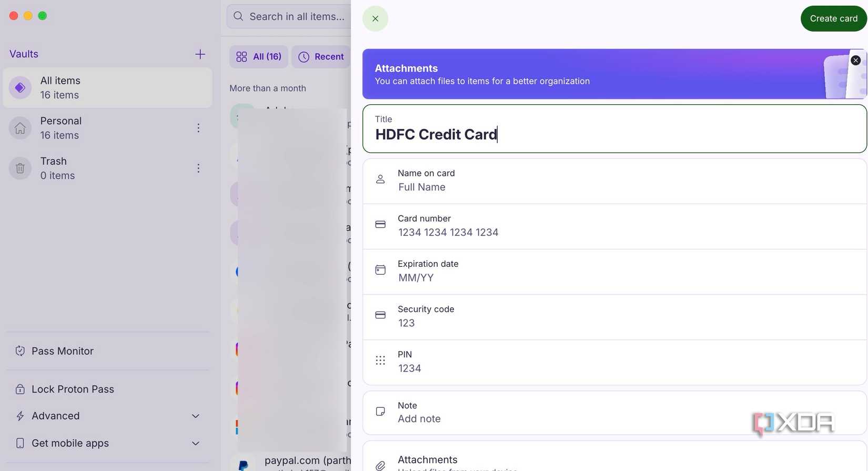Click the Trash bin icon
The image size is (868, 471).
[x=20, y=168]
